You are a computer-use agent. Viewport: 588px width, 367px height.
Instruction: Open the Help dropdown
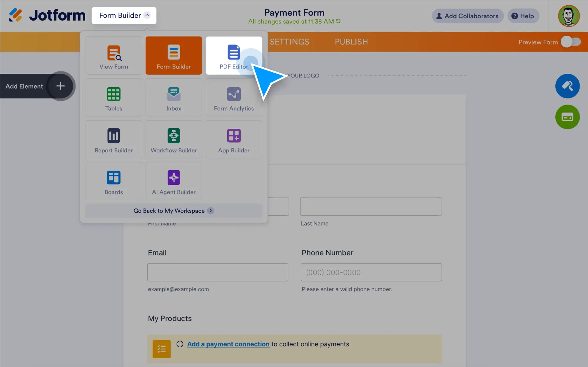point(523,16)
